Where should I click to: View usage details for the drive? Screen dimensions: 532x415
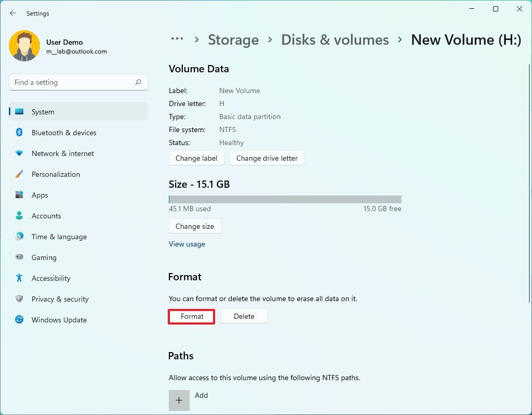pos(187,244)
